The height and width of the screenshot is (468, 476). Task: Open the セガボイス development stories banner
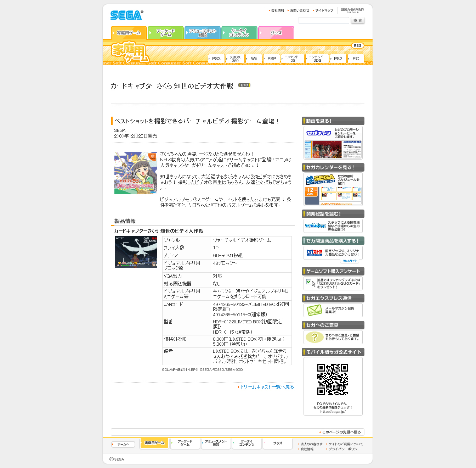point(333,226)
